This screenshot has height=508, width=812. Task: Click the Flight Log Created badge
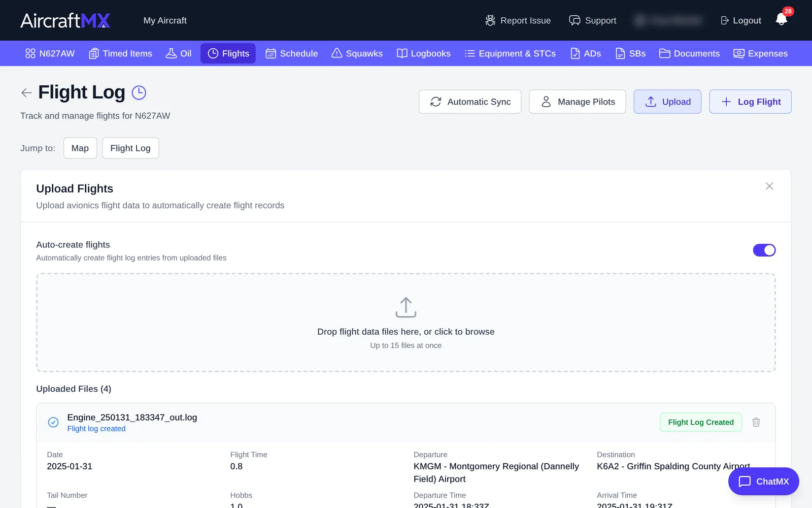(x=701, y=422)
